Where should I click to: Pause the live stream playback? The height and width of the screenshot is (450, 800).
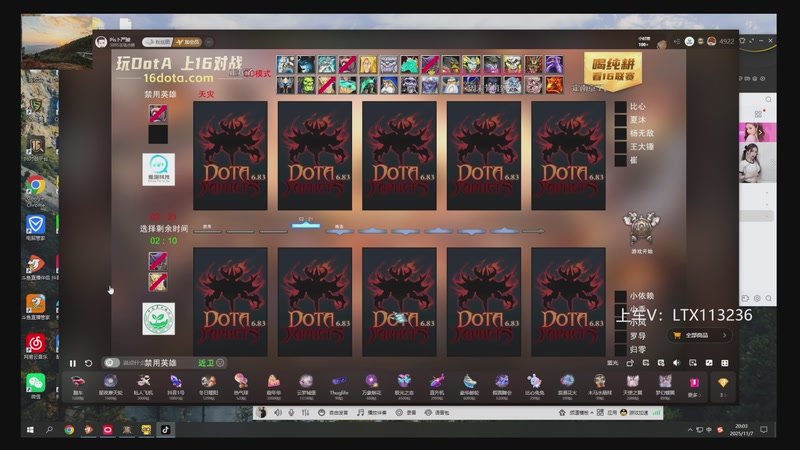click(x=72, y=363)
